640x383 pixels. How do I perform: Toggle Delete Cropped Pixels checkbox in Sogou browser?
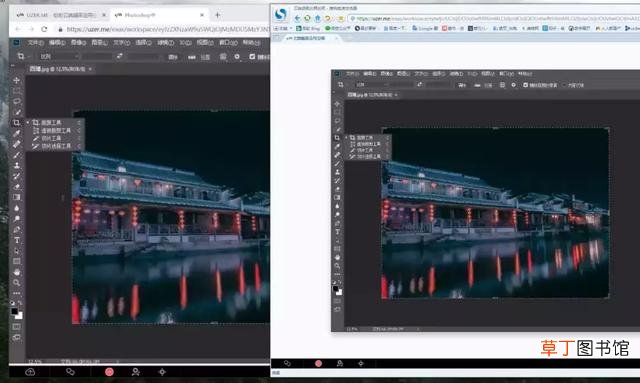[x=525, y=85]
